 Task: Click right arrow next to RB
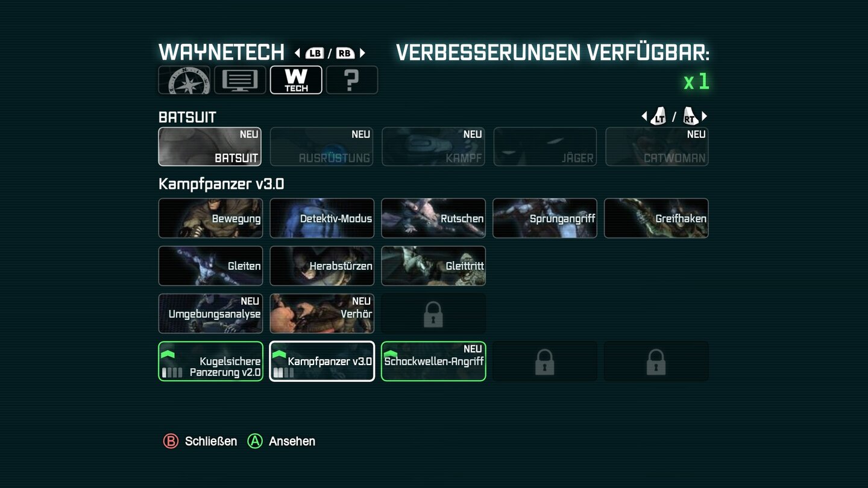[x=362, y=53]
